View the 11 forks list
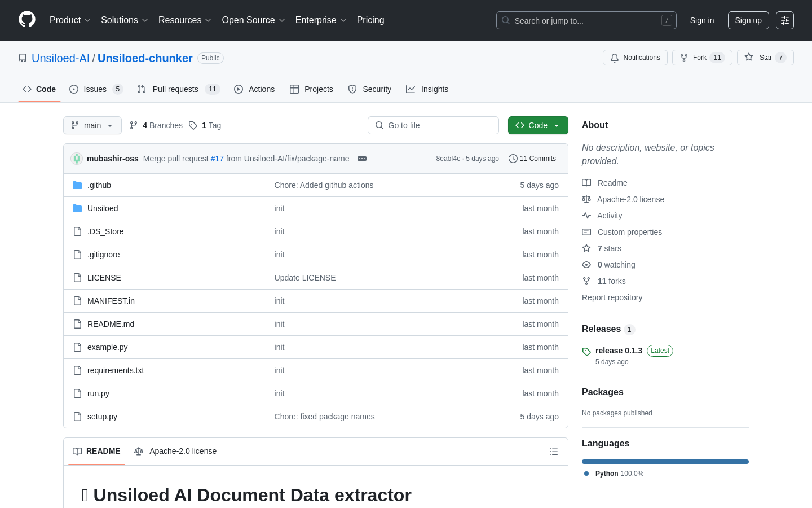Viewport: 812px width, 508px height. pos(604,281)
